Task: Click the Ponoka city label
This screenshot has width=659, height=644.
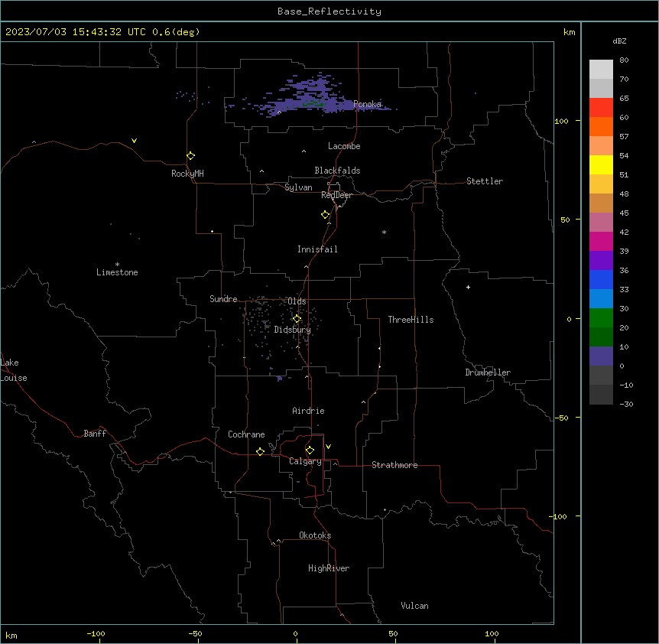Action: pyautogui.click(x=367, y=104)
